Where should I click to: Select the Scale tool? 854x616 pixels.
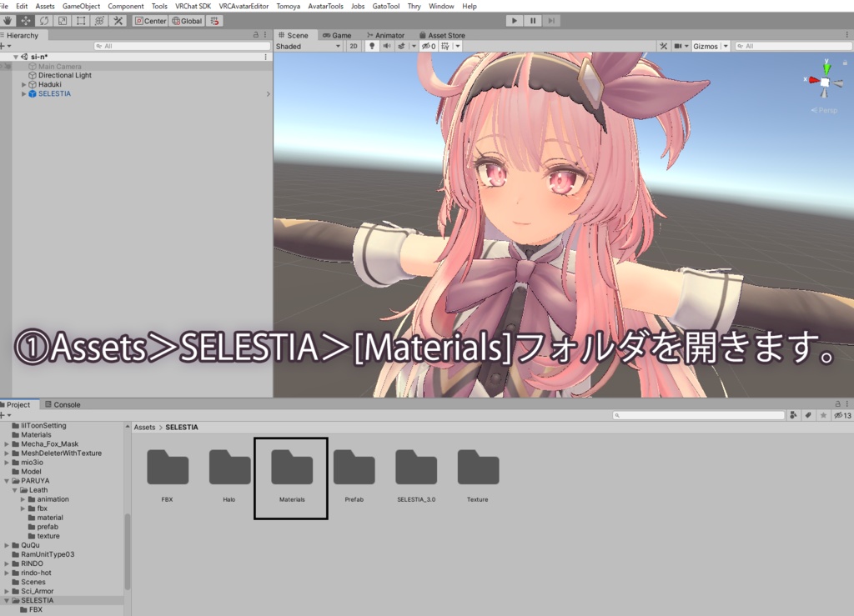tap(63, 21)
